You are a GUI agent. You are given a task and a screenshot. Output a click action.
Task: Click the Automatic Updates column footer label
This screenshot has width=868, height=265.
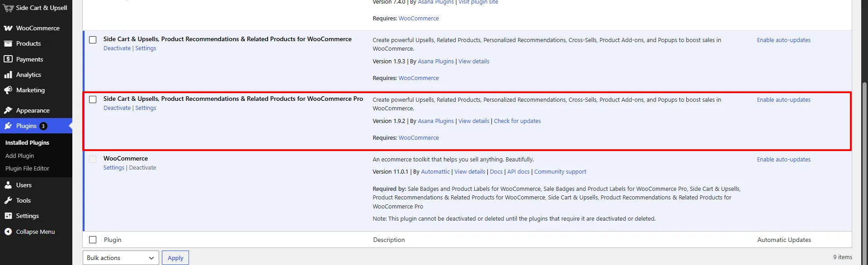click(784, 240)
